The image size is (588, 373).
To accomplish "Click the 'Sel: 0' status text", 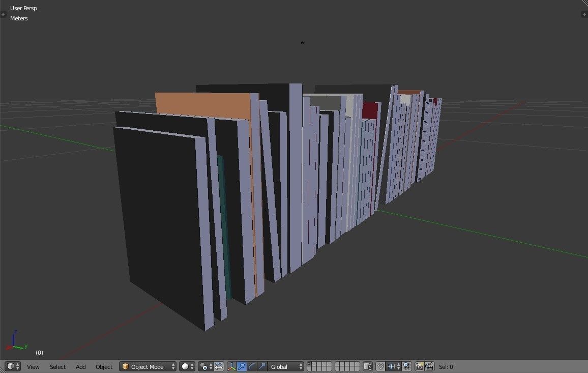I will pos(446,367).
